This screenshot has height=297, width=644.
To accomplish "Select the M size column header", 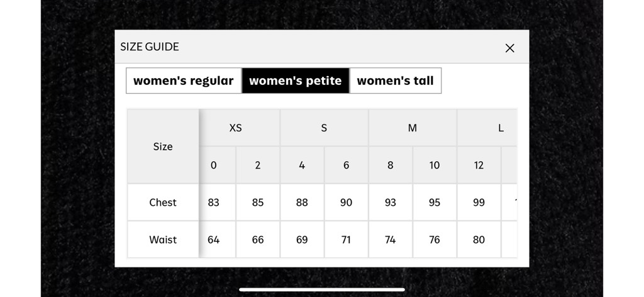I will [x=413, y=128].
